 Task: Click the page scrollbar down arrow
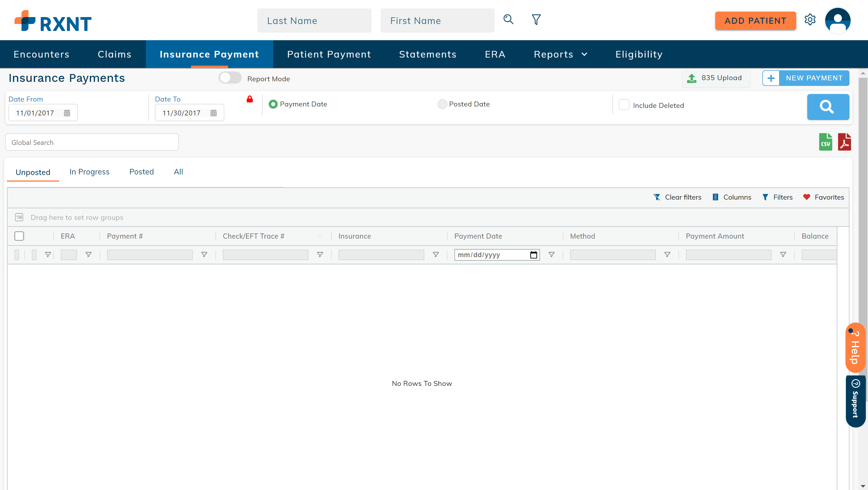point(863,486)
